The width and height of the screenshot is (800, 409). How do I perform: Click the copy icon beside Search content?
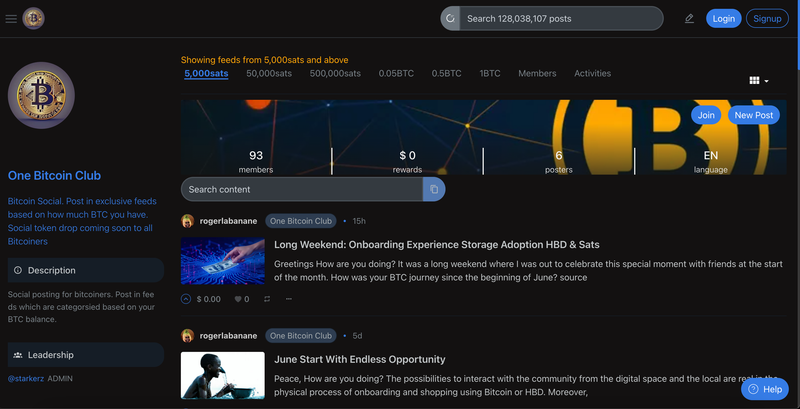(x=434, y=189)
